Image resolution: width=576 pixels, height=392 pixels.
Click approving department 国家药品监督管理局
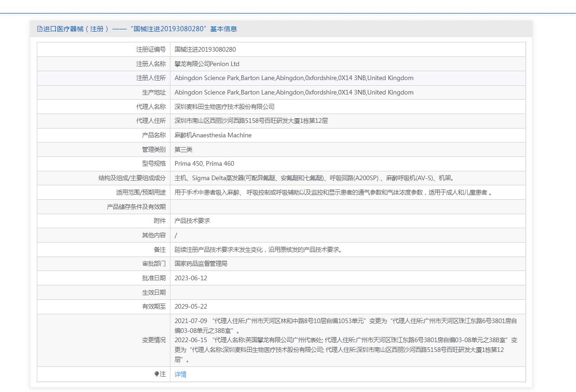tap(201, 264)
